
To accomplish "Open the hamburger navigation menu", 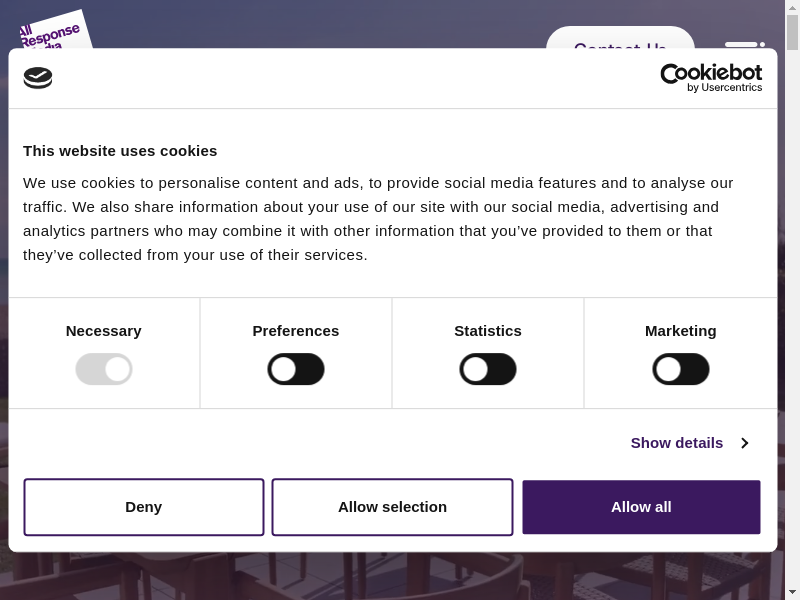I will click(x=743, y=44).
